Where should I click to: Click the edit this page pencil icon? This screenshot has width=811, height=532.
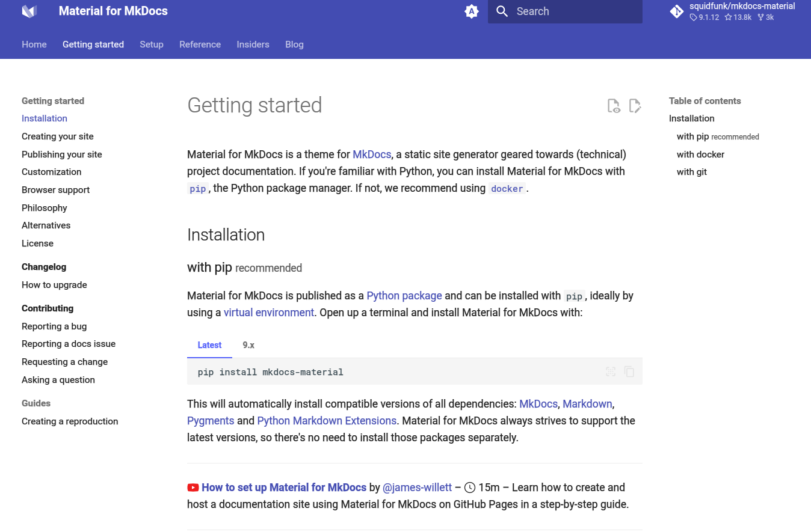coord(635,105)
